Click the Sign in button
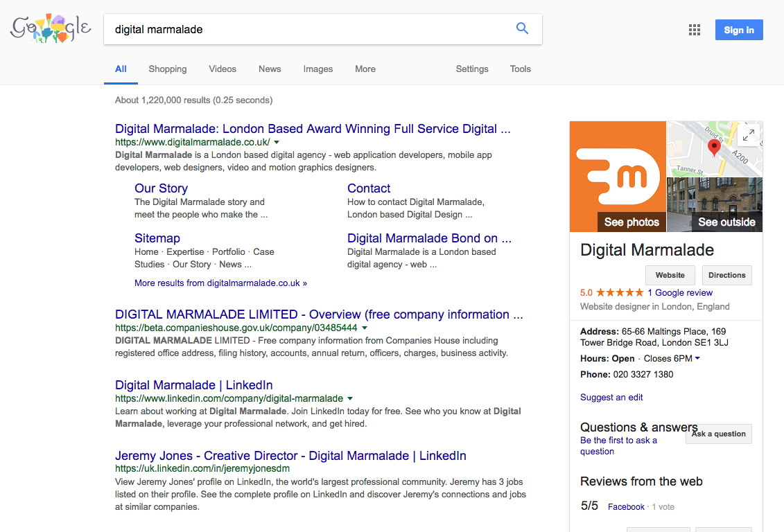784x532 pixels. (x=738, y=30)
